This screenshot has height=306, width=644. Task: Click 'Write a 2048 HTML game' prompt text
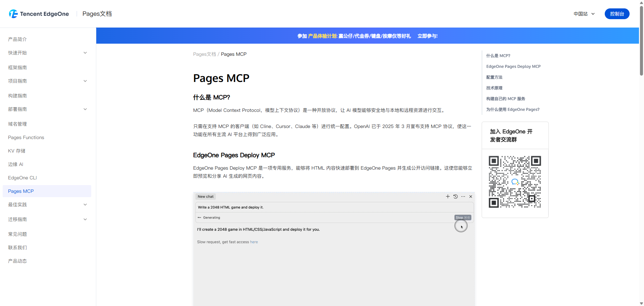click(x=231, y=207)
